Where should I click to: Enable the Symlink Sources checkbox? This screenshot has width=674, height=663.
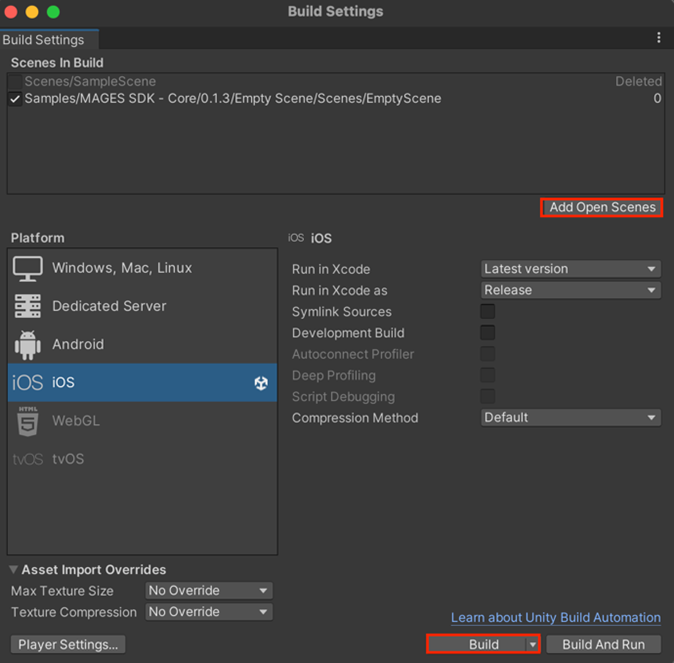(488, 312)
